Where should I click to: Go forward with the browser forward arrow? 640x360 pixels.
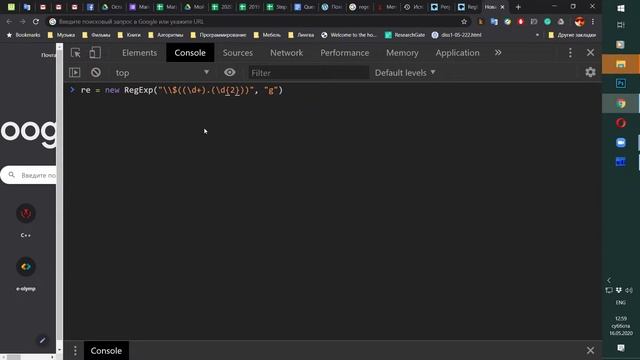tap(22, 22)
